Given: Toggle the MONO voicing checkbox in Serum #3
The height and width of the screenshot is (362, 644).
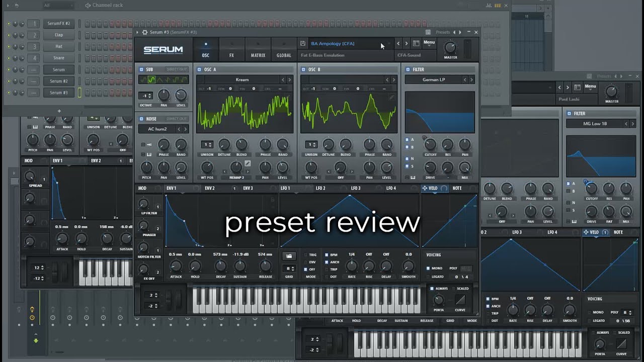Looking at the screenshot, I should (x=428, y=268).
